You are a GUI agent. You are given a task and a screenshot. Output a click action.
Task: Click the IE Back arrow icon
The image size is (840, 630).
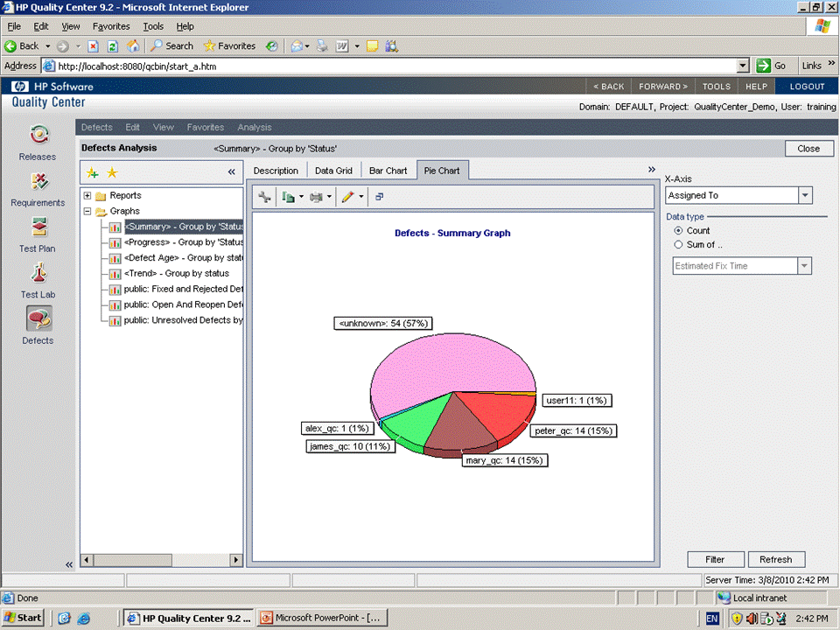(x=10, y=46)
